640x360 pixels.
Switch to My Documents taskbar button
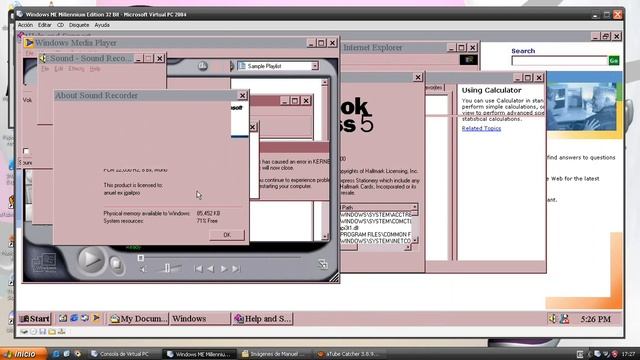[x=138, y=318]
